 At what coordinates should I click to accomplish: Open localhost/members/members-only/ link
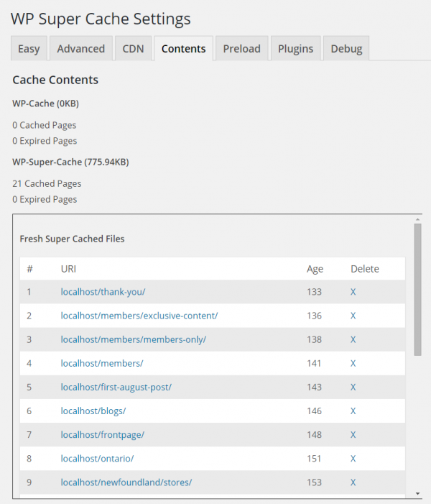click(134, 339)
